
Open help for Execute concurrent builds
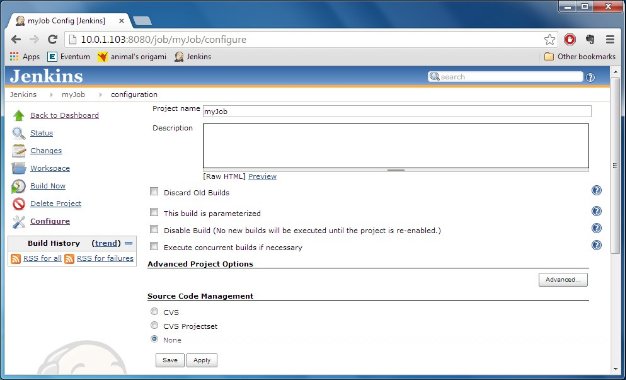click(x=596, y=245)
